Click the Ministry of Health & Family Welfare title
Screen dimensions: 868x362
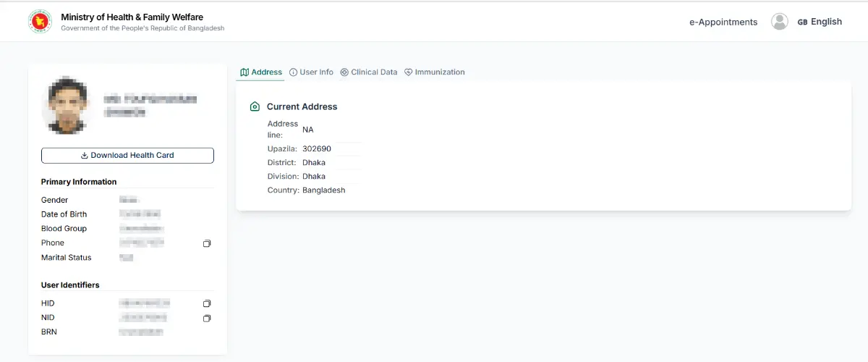(132, 17)
